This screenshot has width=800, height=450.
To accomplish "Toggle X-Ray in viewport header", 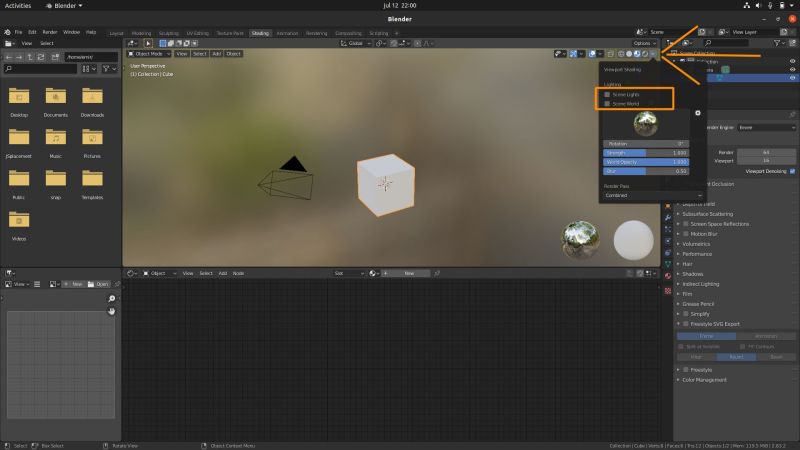I will (x=610, y=54).
